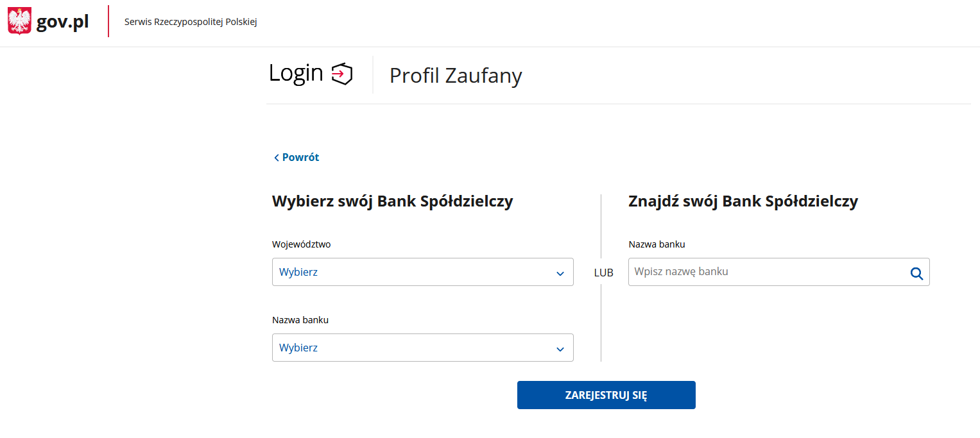Open the left Nazwa banku dropdown
This screenshot has height=438, width=980.
click(423, 348)
